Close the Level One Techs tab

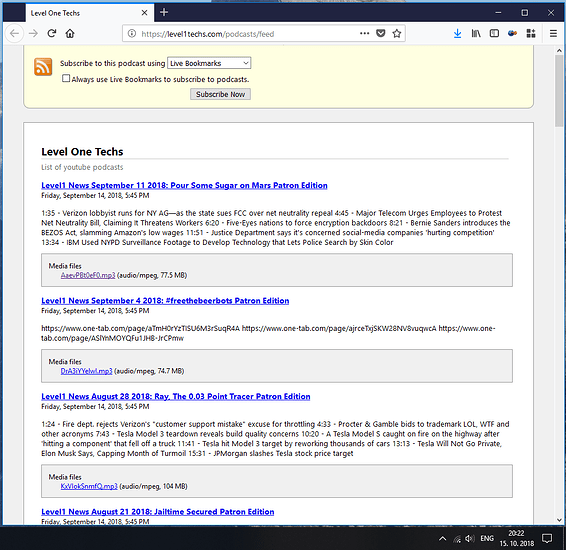point(144,13)
